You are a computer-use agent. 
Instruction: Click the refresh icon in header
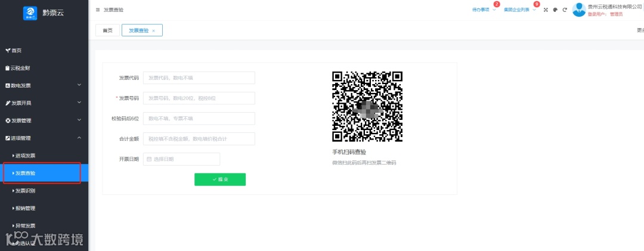[565, 10]
